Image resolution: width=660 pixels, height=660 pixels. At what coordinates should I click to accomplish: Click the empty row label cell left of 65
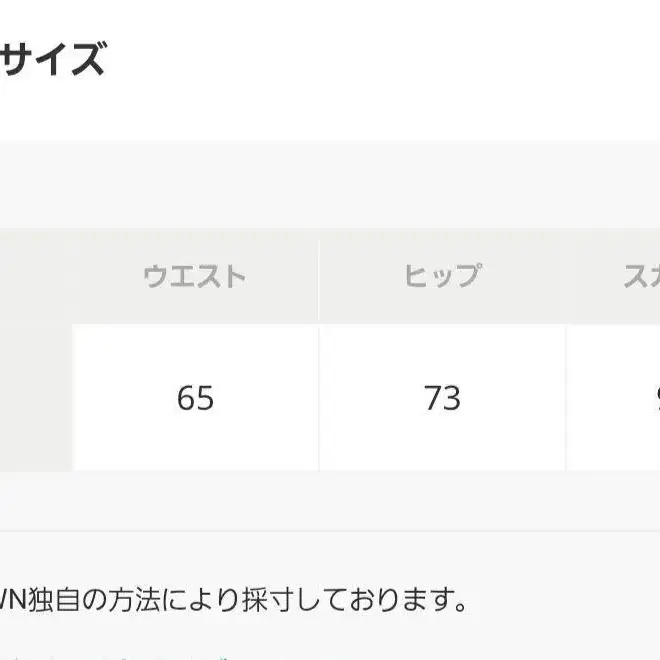point(36,398)
